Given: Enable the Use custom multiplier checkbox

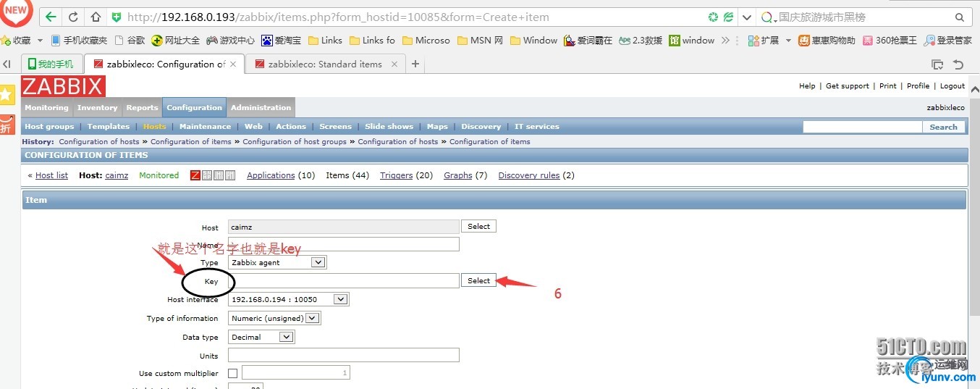Looking at the screenshot, I should [232, 374].
